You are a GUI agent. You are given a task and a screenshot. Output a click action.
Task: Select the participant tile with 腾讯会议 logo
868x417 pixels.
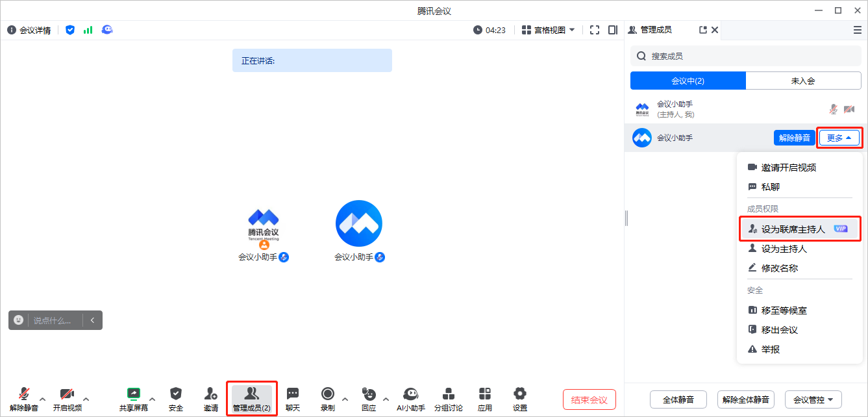coord(264,231)
